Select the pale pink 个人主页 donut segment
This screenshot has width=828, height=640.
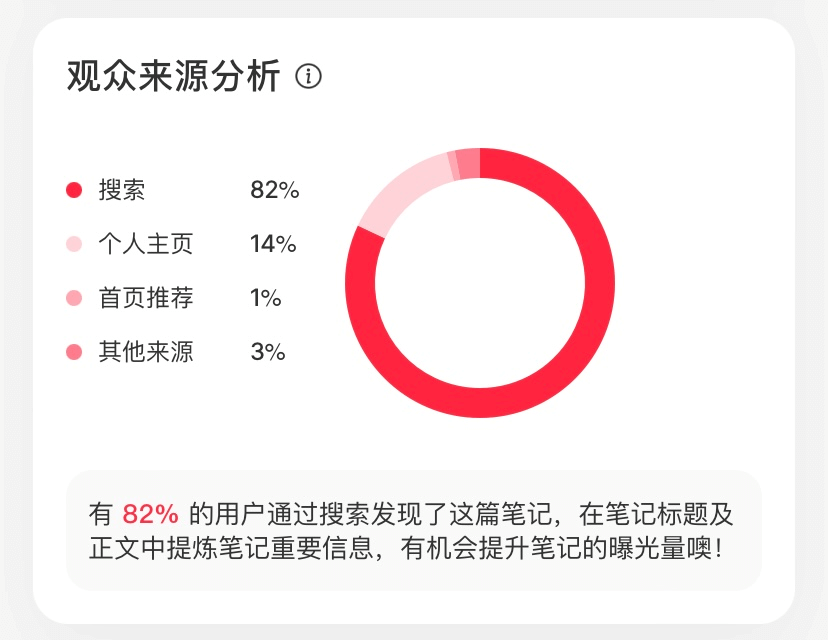(401, 193)
